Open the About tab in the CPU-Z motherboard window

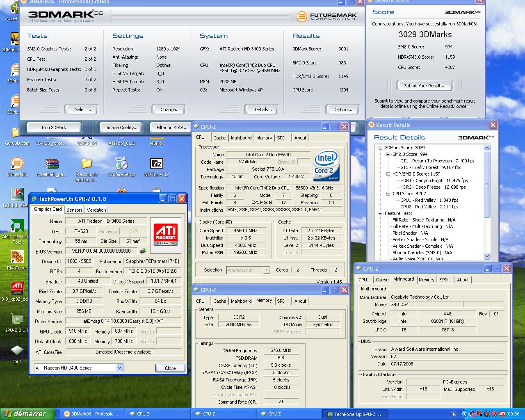tap(463, 280)
